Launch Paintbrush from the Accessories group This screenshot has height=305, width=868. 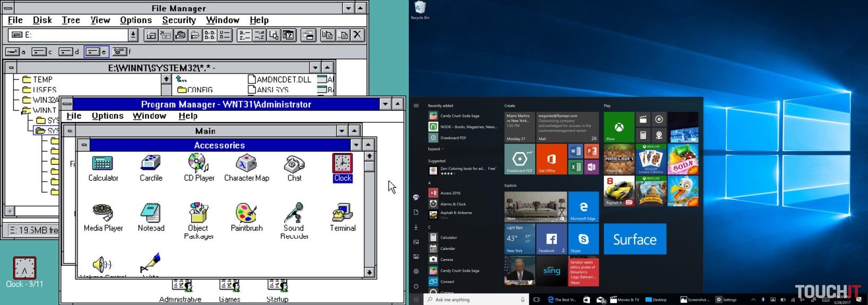pos(246,214)
